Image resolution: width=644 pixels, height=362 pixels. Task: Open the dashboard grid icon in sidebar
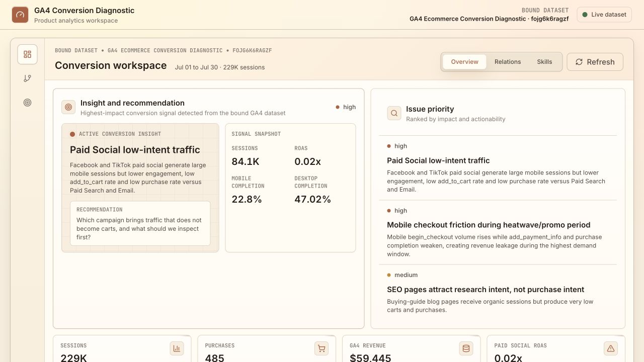pyautogui.click(x=28, y=54)
